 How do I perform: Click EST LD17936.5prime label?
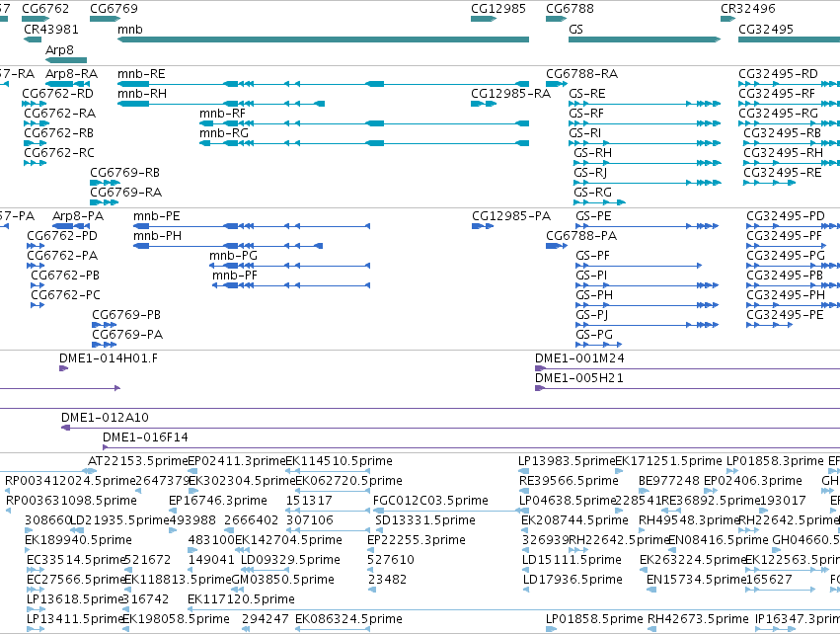(x=573, y=580)
